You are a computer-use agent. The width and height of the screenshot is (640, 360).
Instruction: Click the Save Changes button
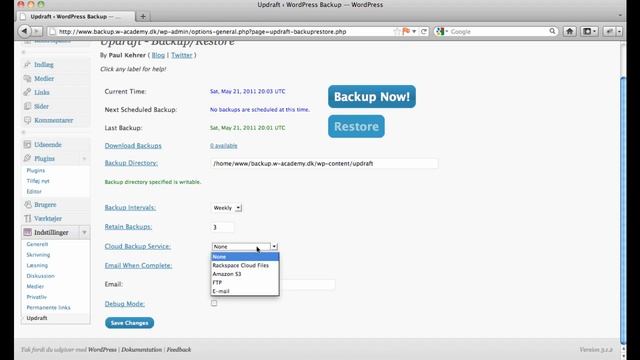pos(129,323)
